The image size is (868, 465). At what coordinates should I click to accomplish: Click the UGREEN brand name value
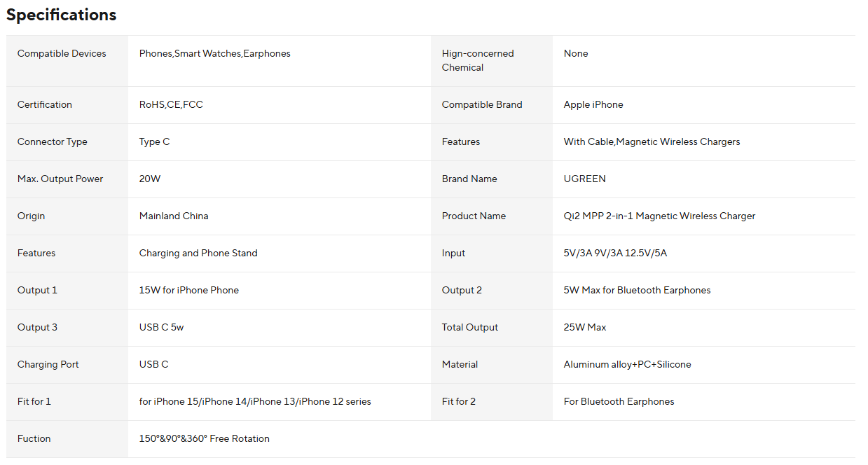click(585, 179)
